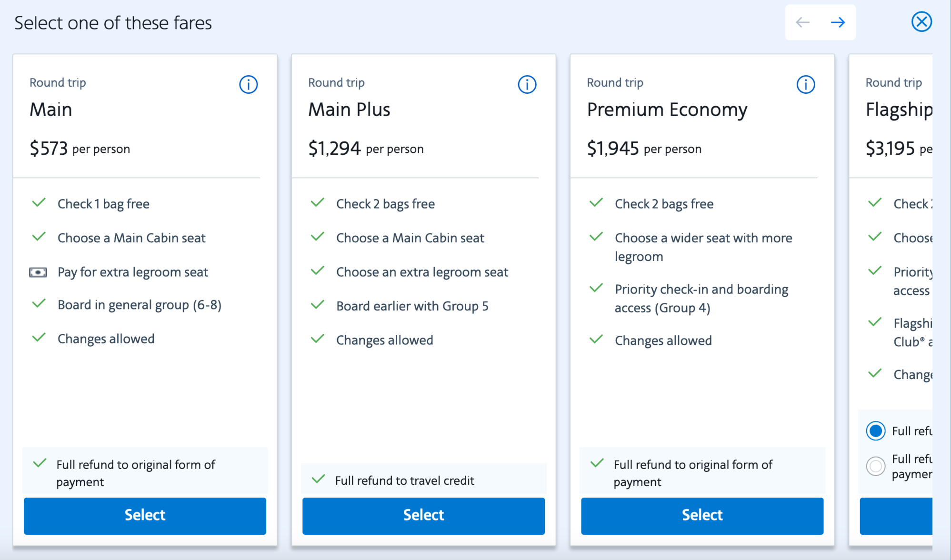
Task: Click the Changes allowed item on Main card
Action: [106, 339]
